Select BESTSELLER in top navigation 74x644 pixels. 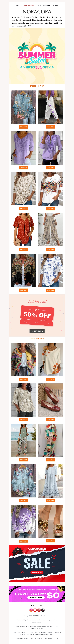(x=29, y=5)
